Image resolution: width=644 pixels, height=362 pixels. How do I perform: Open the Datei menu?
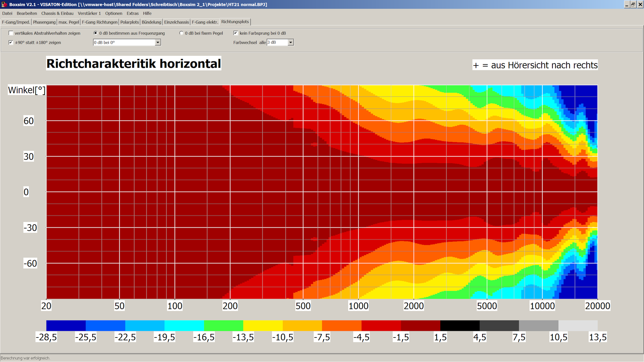[x=7, y=13]
